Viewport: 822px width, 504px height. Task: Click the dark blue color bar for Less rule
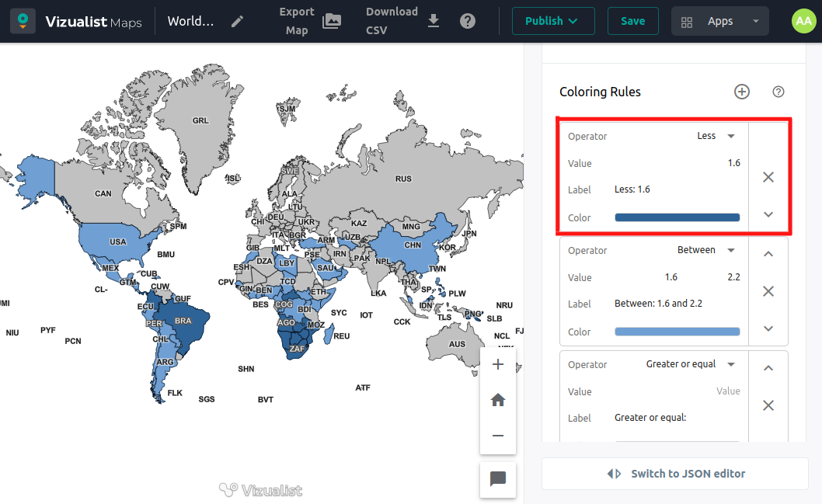[x=677, y=217]
